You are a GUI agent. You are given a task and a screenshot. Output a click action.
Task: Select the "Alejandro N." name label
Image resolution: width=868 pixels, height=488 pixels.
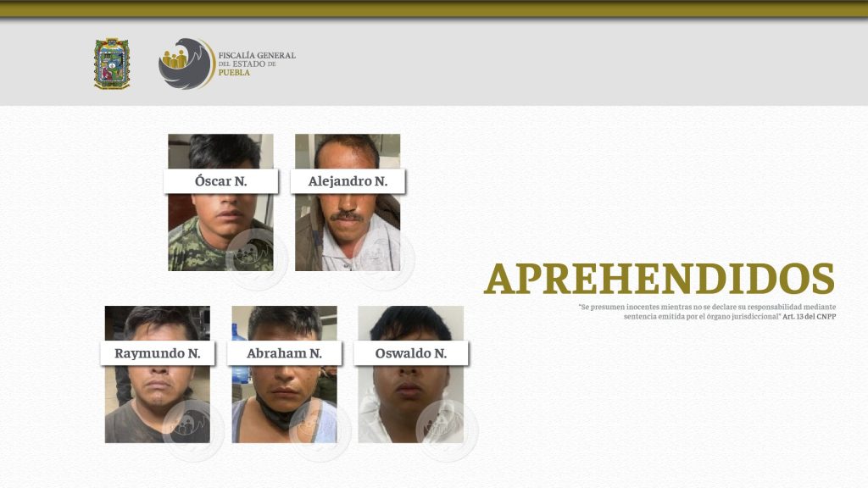tap(348, 181)
